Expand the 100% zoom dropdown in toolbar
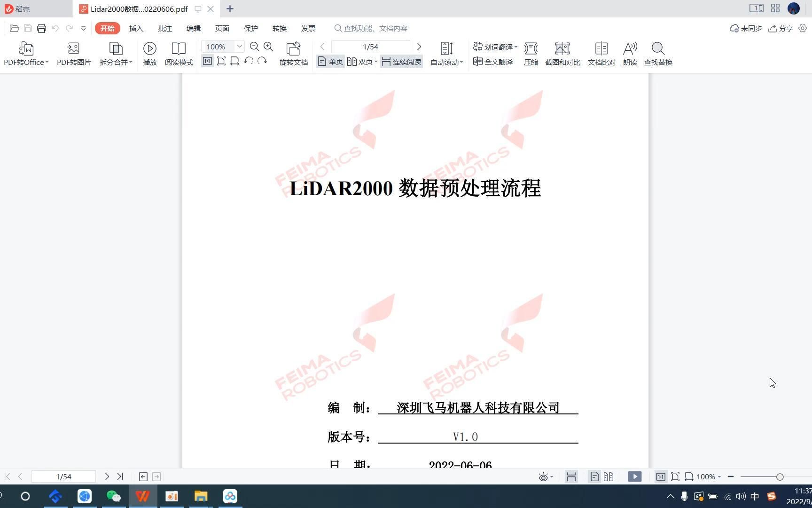The image size is (812, 508). [x=239, y=46]
